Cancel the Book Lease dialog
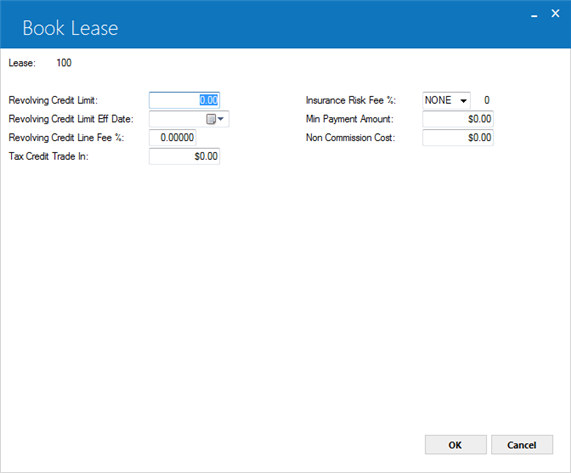Screen dimensions: 571x473 pyautogui.click(x=522, y=445)
